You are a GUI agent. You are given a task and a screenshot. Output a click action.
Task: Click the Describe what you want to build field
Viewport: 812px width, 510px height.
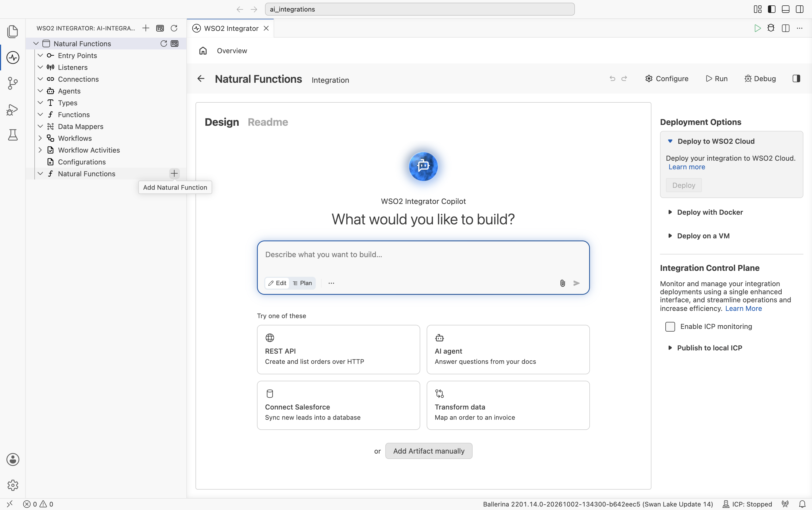coord(423,255)
